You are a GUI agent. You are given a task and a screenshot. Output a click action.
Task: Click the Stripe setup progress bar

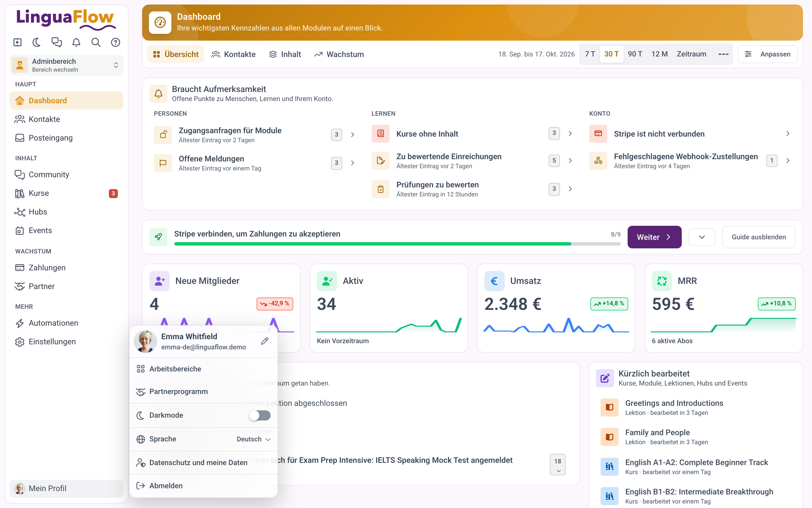[x=397, y=244]
